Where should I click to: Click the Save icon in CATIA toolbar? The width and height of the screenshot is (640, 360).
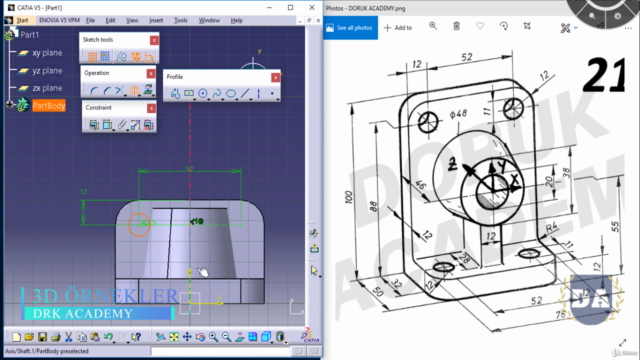42,337
